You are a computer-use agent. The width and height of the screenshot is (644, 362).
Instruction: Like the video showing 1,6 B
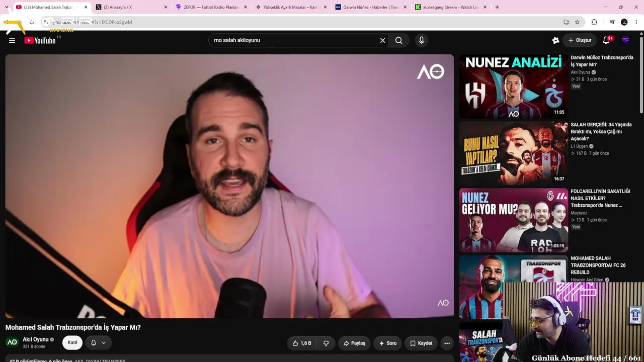tap(302, 343)
